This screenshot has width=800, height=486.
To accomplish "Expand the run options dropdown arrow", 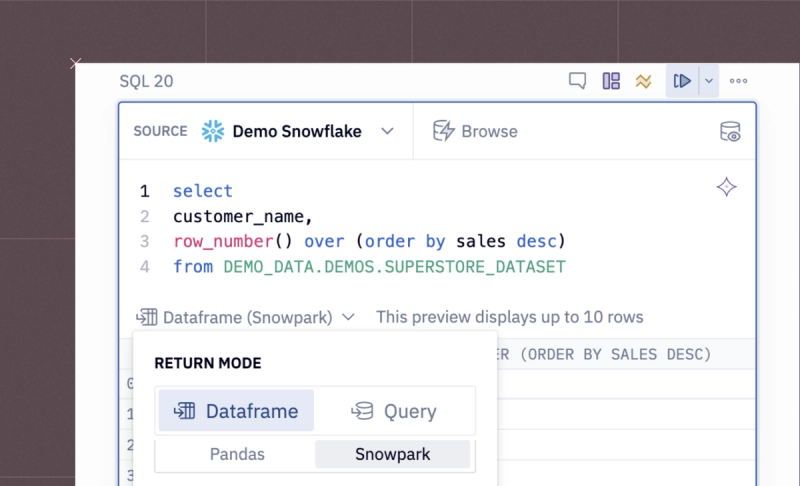I will (709, 81).
